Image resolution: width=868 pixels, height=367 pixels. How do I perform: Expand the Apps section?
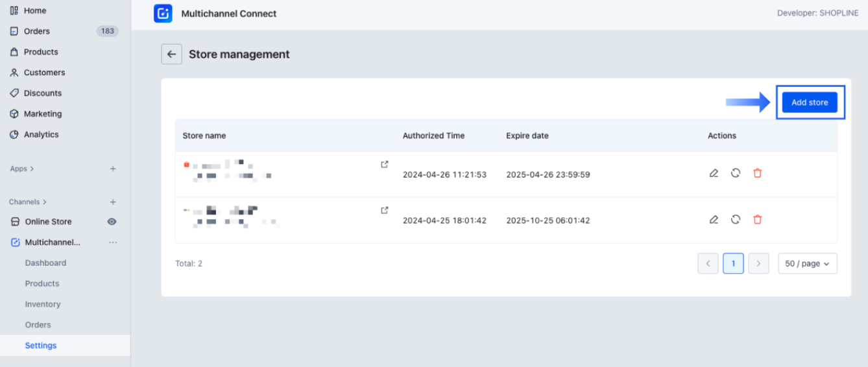[22, 169]
